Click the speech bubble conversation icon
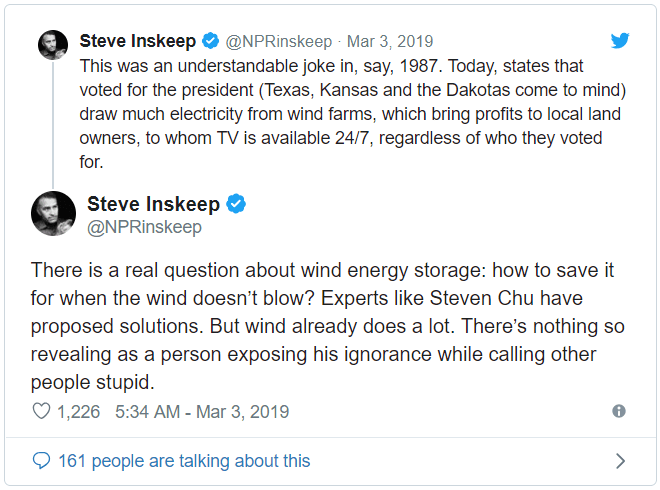This screenshot has height=490, width=660. coord(41,461)
